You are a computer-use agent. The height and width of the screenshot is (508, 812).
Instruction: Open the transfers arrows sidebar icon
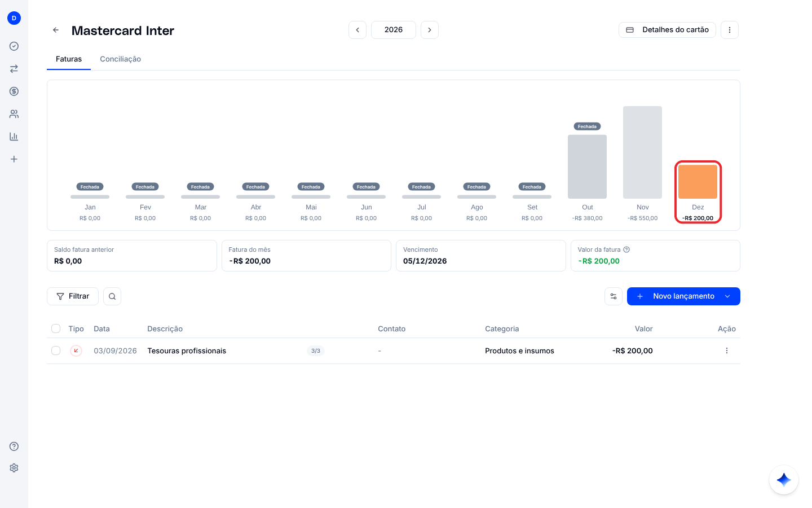click(x=14, y=69)
